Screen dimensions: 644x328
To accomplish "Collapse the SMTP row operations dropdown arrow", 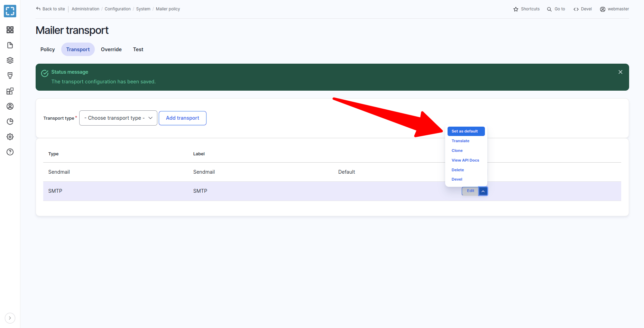I will (483, 191).
